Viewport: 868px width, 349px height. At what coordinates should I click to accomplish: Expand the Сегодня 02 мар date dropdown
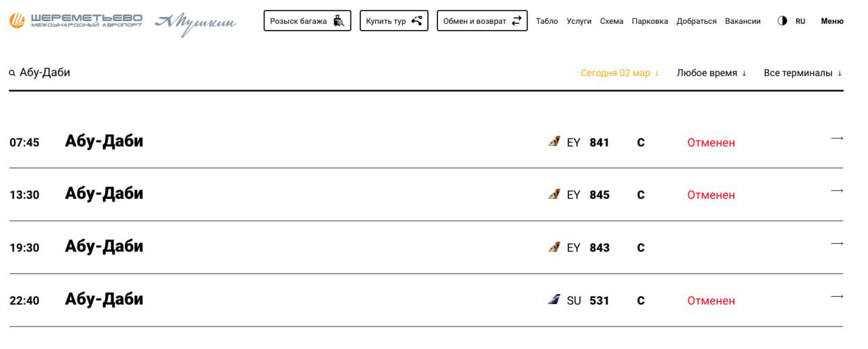point(620,73)
